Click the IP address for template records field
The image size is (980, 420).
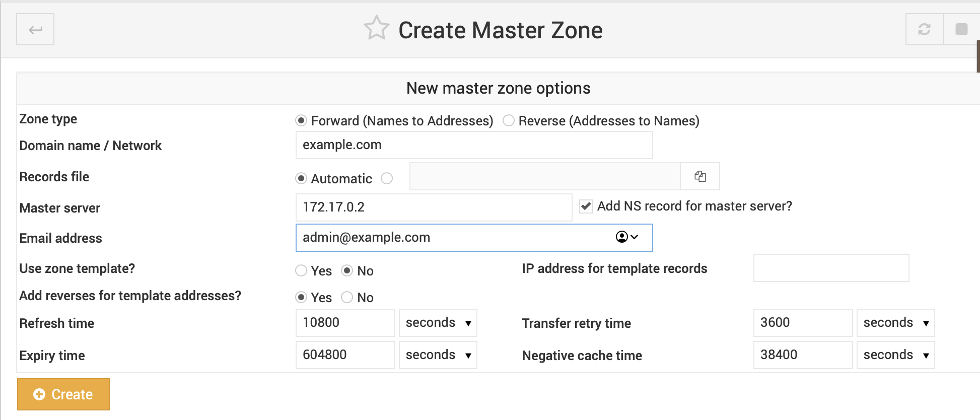click(831, 268)
